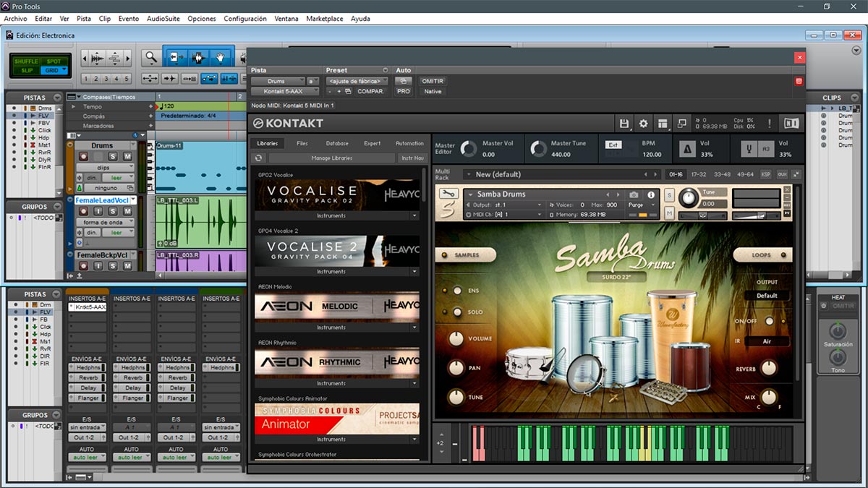The width and height of the screenshot is (868, 488).
Task: Select the SPOT edit mode
Action: pyautogui.click(x=53, y=61)
